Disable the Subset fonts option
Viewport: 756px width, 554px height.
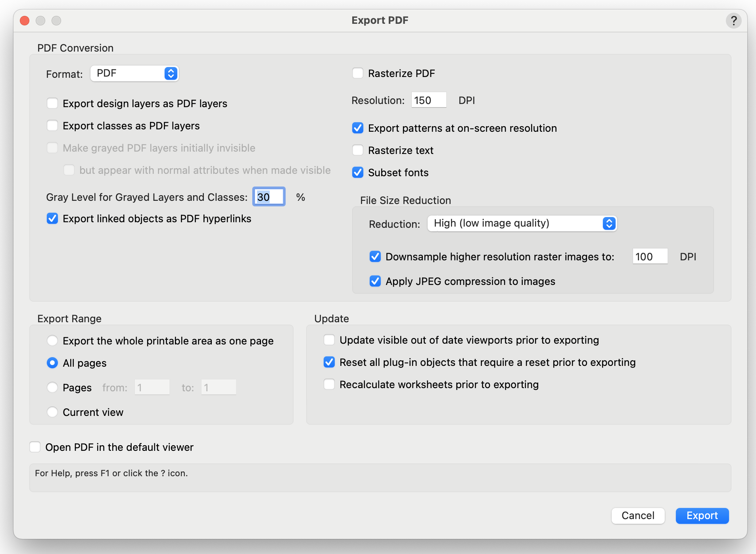point(358,173)
